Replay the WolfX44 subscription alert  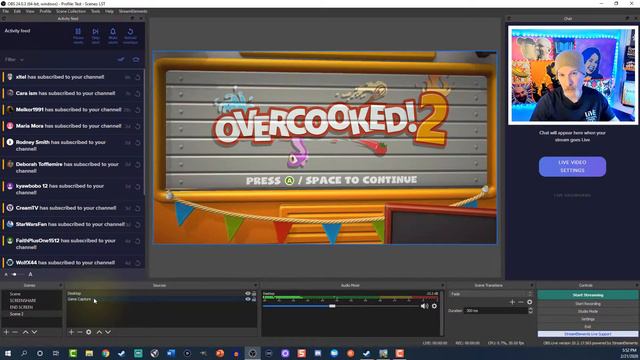[138, 263]
